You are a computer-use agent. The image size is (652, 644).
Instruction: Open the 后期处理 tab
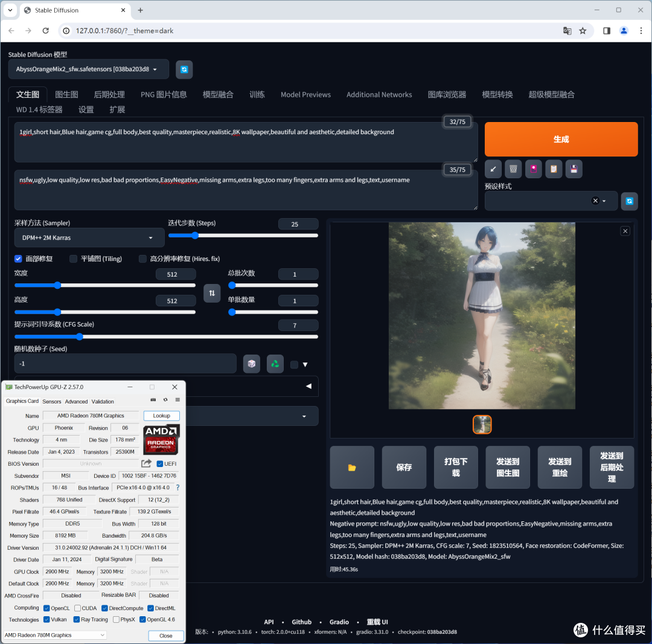coord(109,94)
